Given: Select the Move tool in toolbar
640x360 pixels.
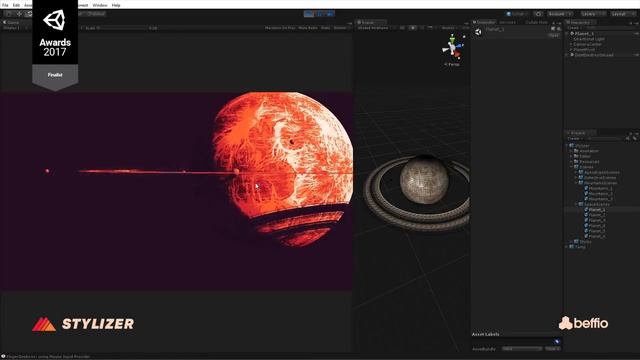Looking at the screenshot, I should (x=19, y=14).
